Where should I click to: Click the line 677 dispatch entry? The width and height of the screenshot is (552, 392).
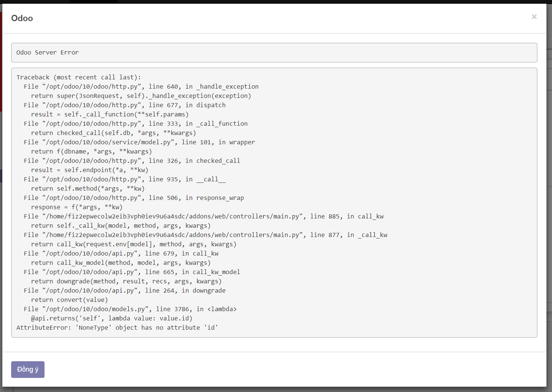point(125,105)
